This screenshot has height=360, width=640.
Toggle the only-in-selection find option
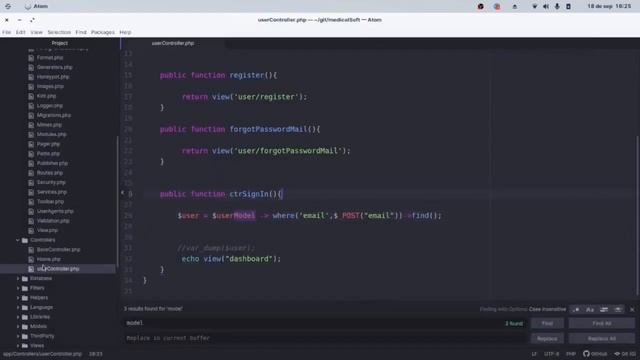604,309
